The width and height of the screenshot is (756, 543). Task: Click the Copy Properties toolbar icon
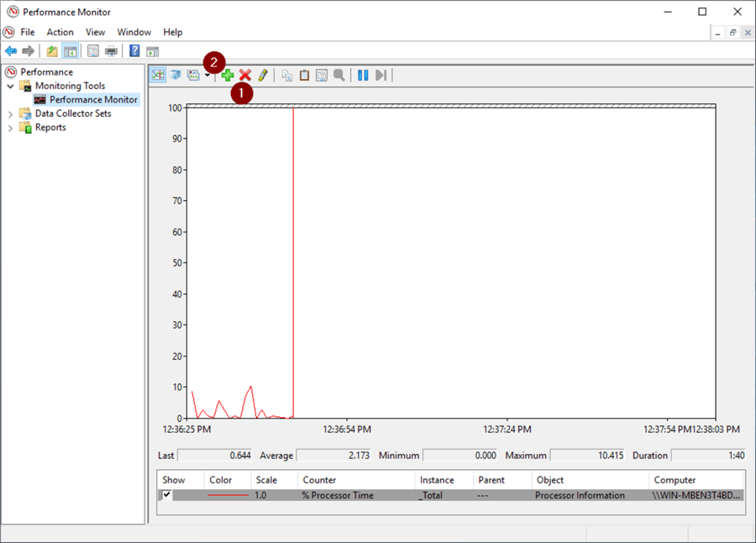(x=287, y=76)
